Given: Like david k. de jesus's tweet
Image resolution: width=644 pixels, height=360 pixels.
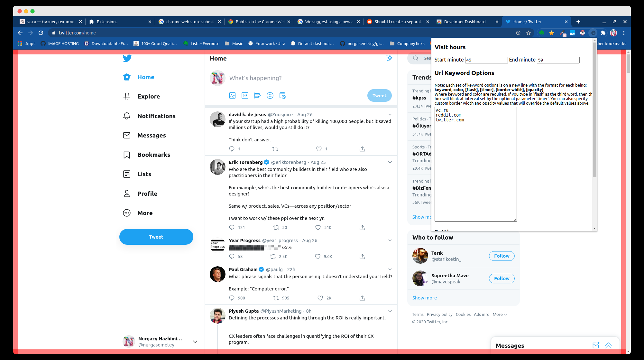Looking at the screenshot, I should (319, 149).
